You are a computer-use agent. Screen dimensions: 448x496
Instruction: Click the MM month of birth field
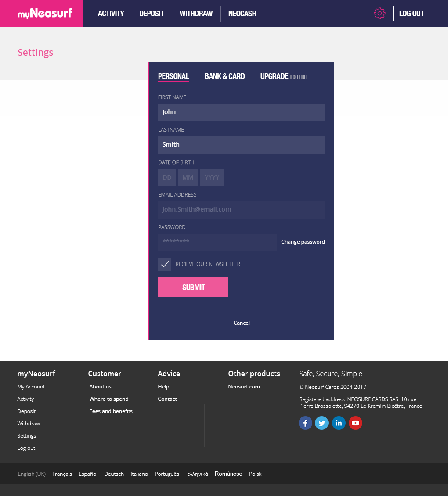(188, 177)
